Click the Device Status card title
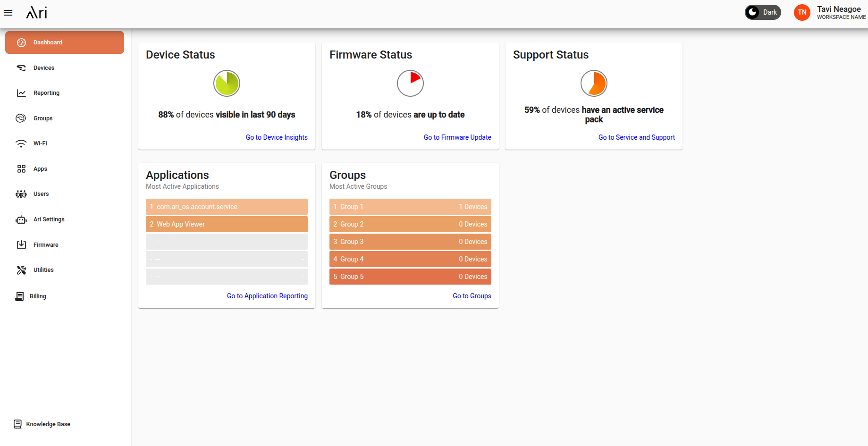This screenshot has width=868, height=446. (x=180, y=55)
